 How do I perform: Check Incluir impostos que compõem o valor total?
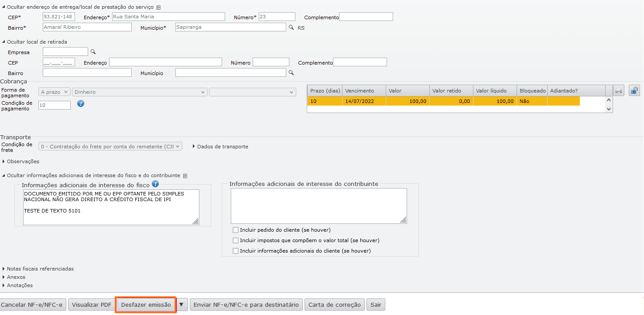tap(236, 240)
